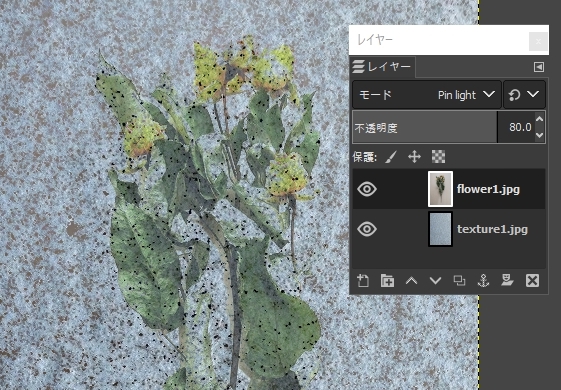The image size is (561, 390).
Task: Hide the flower1.jpg layer
Action: tap(367, 189)
